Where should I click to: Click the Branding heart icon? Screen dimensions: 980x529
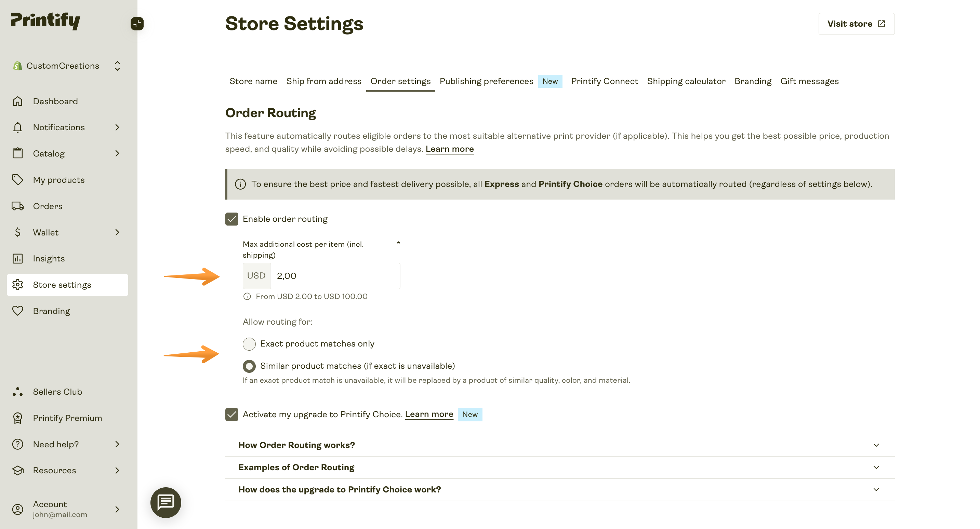[x=17, y=311]
